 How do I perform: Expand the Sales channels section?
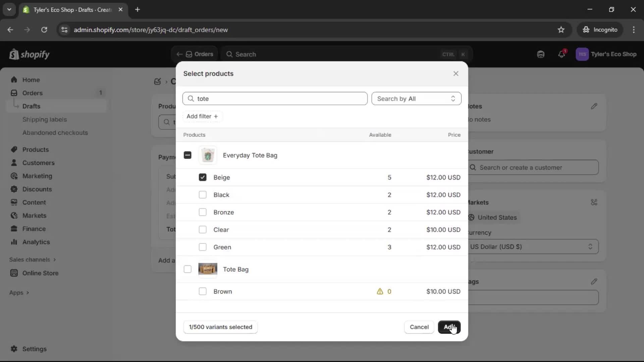coord(33,259)
